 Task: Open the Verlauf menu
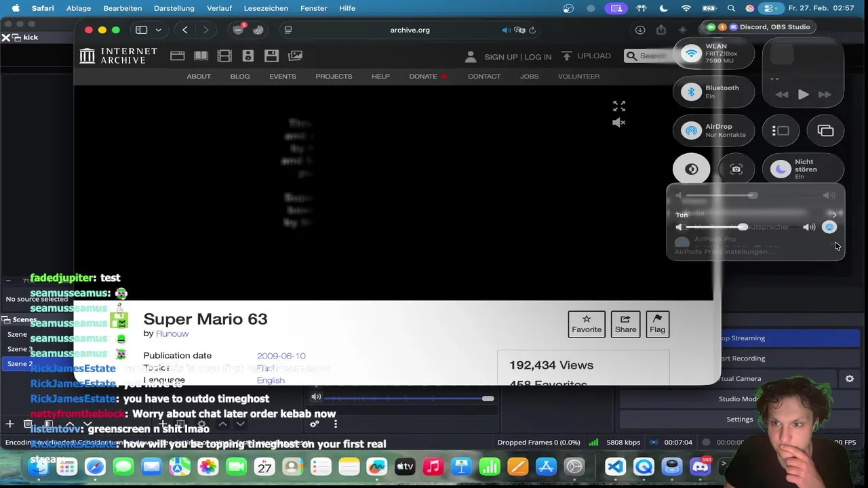[219, 8]
